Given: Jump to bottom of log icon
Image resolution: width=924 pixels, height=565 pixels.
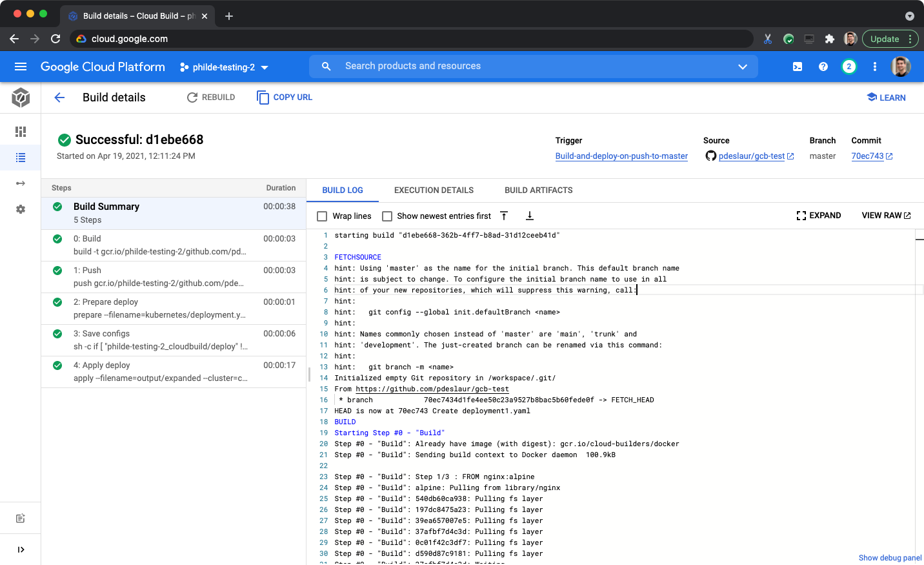Looking at the screenshot, I should click(x=530, y=216).
